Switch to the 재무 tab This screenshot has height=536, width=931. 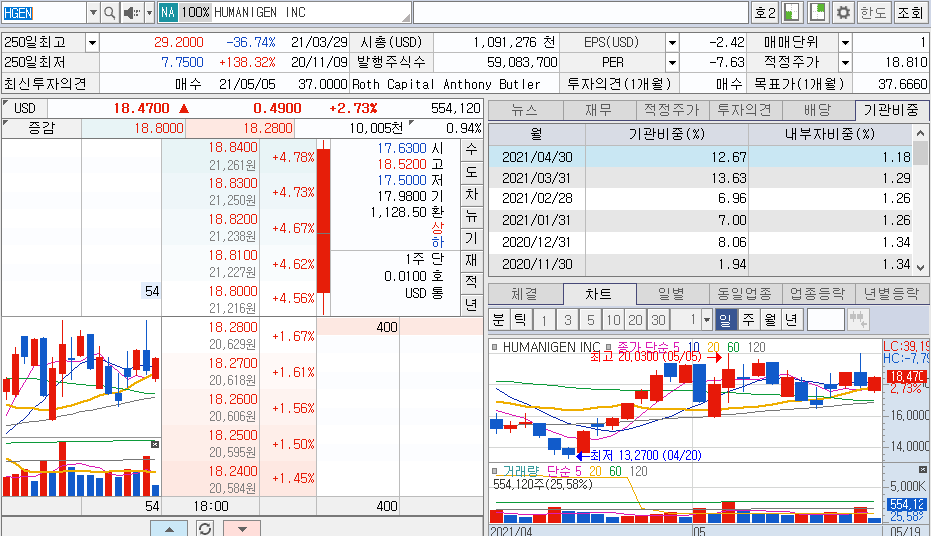(599, 110)
